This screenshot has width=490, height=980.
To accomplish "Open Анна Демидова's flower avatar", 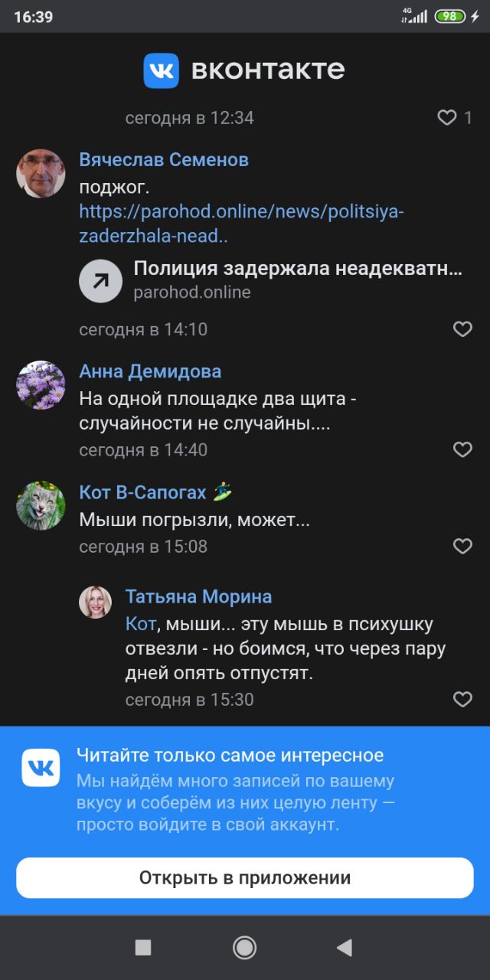I will (41, 385).
